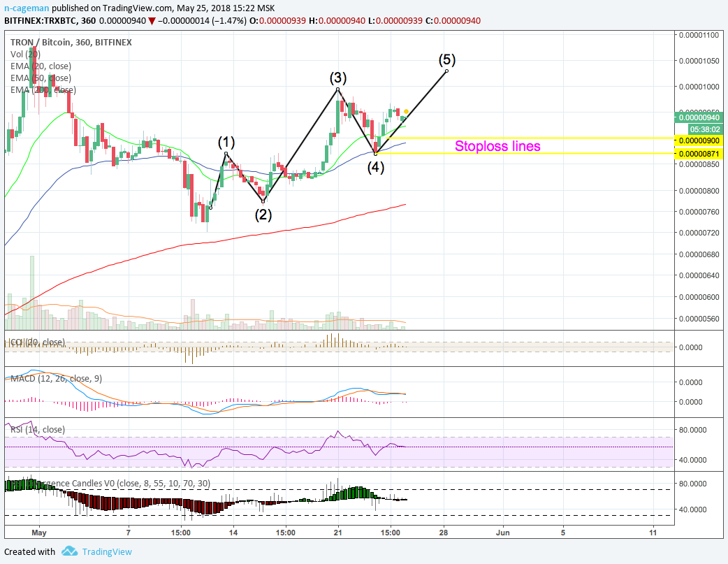Click the 0.00000871 stoploss price label
Viewport: 728px width, 564px height.
699,154
